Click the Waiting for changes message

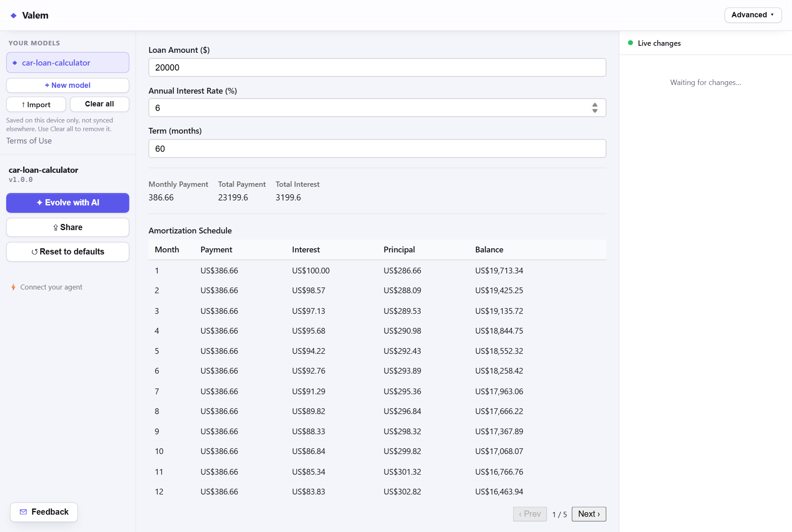point(705,82)
